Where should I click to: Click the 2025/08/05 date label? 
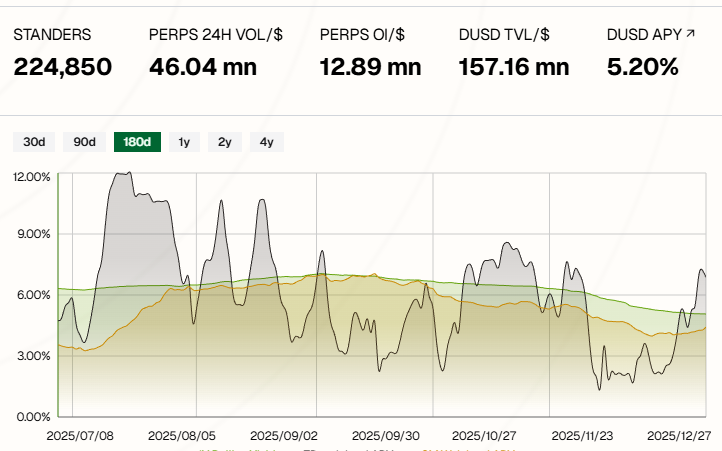click(181, 435)
